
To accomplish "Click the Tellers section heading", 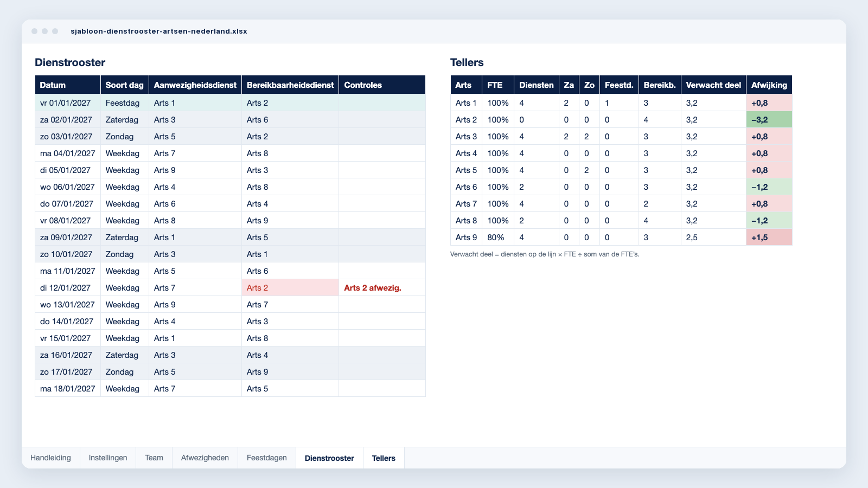I will click(x=467, y=62).
